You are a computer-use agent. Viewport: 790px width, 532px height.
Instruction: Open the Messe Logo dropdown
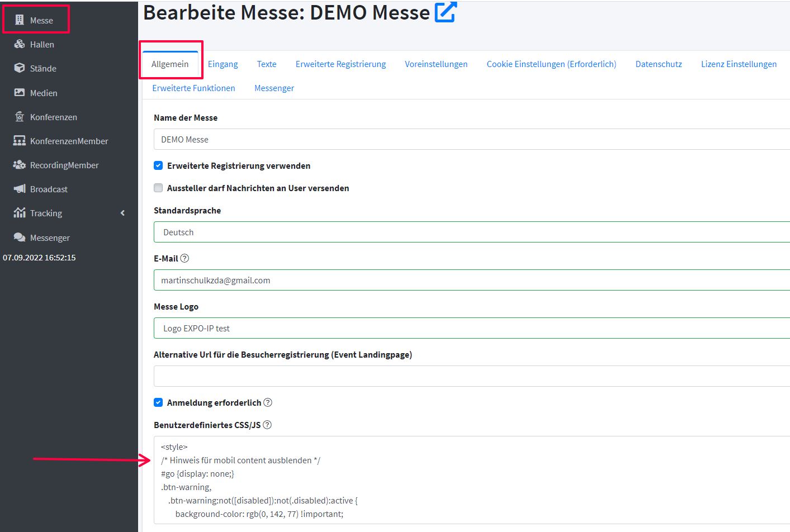coord(470,328)
